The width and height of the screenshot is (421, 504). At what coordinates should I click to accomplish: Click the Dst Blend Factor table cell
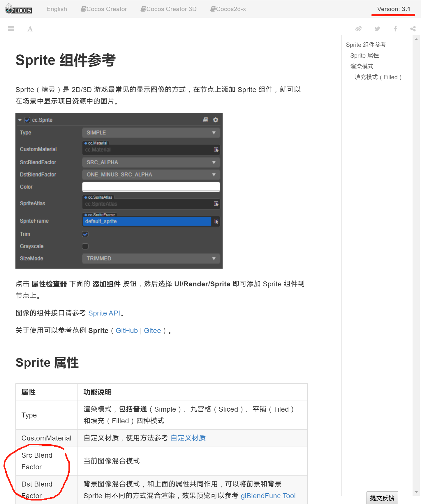(x=47, y=490)
